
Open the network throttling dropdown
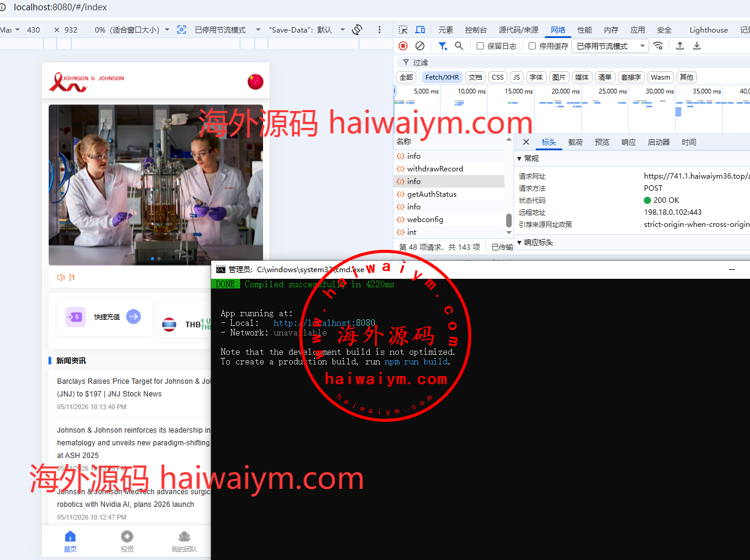(x=610, y=46)
